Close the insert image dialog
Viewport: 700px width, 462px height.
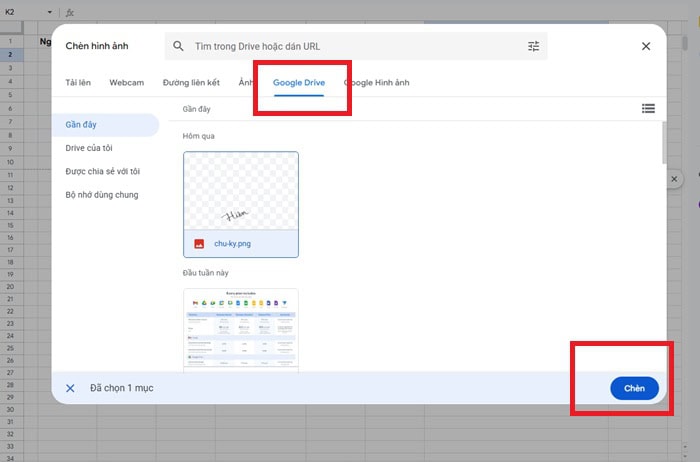tap(646, 46)
